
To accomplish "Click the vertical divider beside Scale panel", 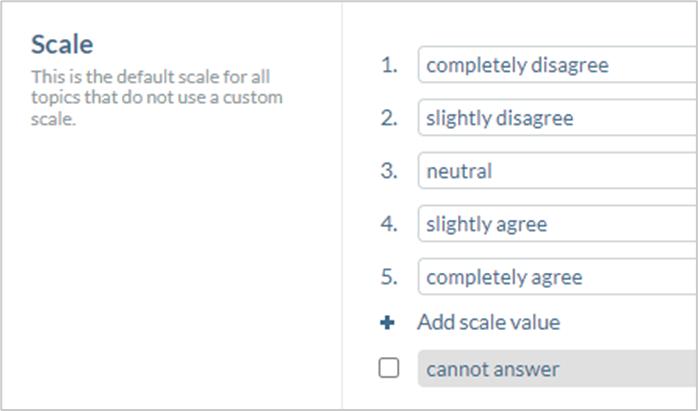I will (342, 205).
